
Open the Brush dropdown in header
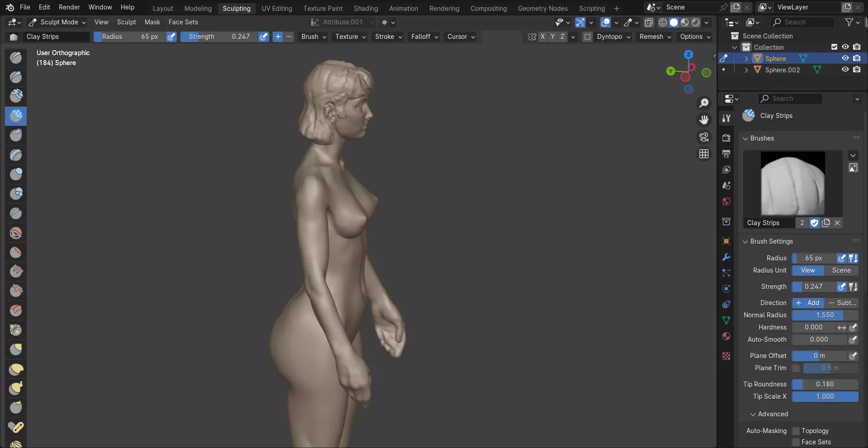click(314, 37)
